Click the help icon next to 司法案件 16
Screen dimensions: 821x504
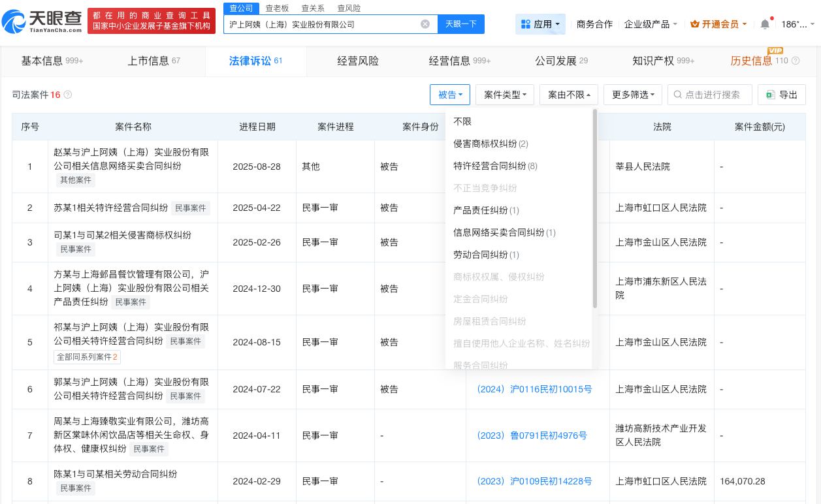pos(67,95)
